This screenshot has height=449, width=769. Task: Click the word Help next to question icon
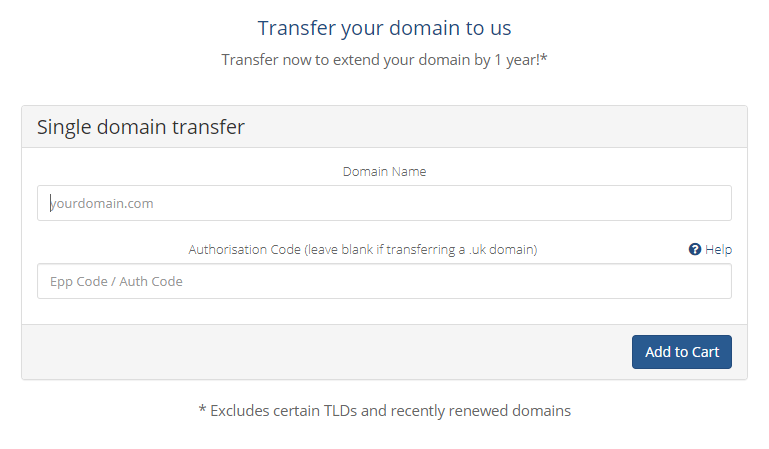(x=718, y=249)
